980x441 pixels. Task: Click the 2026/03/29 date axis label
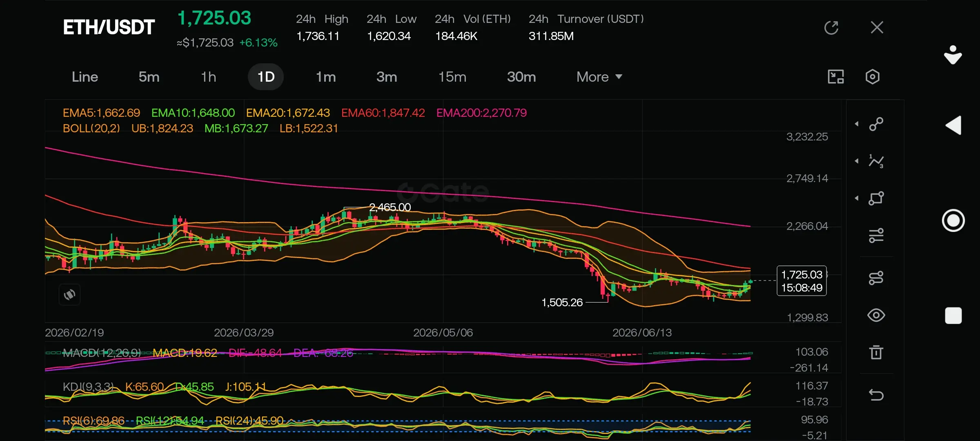pyautogui.click(x=244, y=333)
